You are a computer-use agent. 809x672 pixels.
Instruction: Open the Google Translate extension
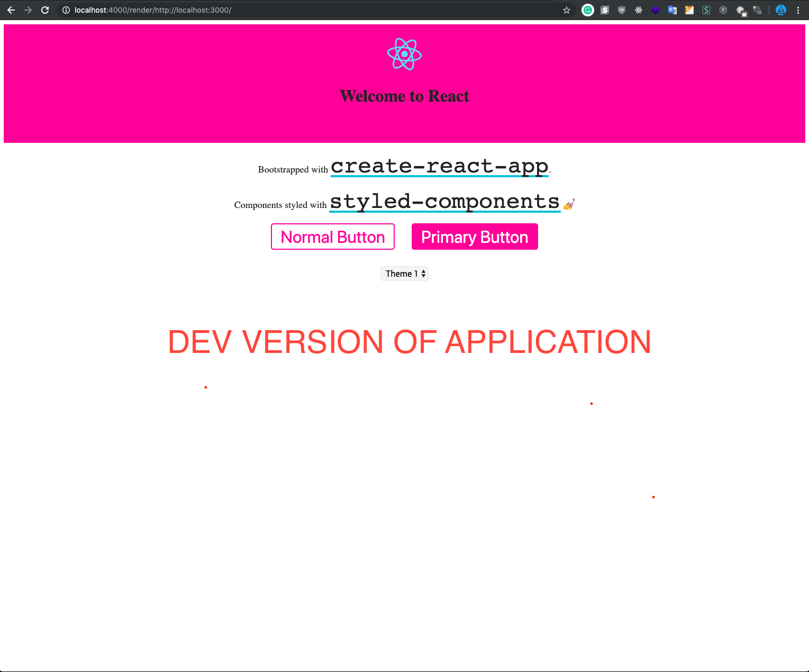(672, 10)
